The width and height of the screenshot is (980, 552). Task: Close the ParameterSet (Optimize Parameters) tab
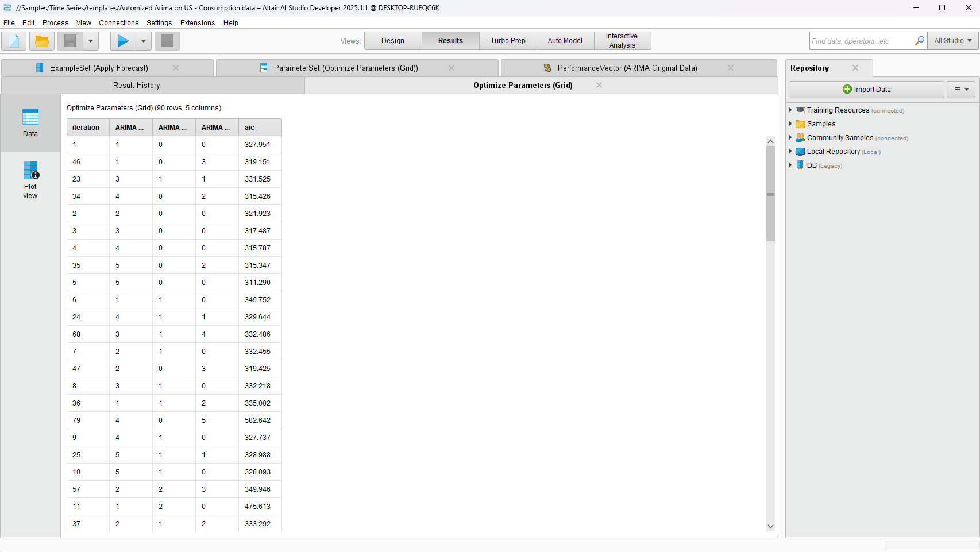[x=452, y=68]
